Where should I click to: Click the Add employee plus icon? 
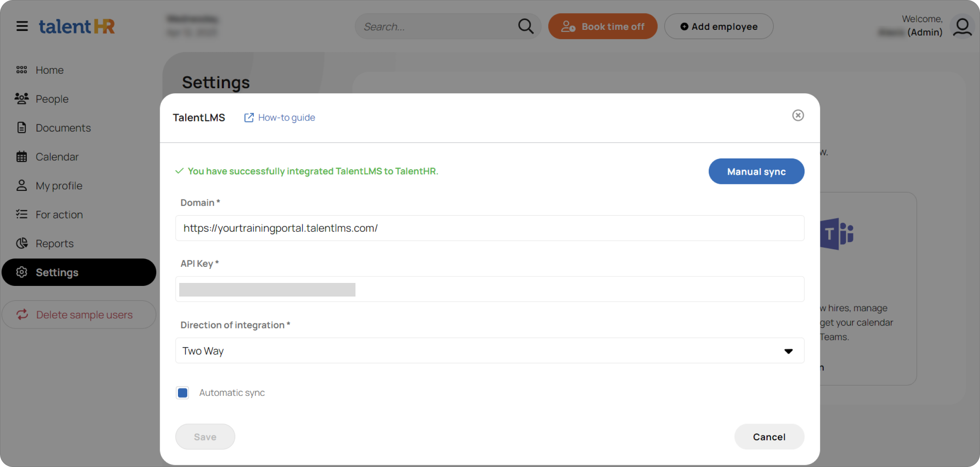(x=684, y=26)
